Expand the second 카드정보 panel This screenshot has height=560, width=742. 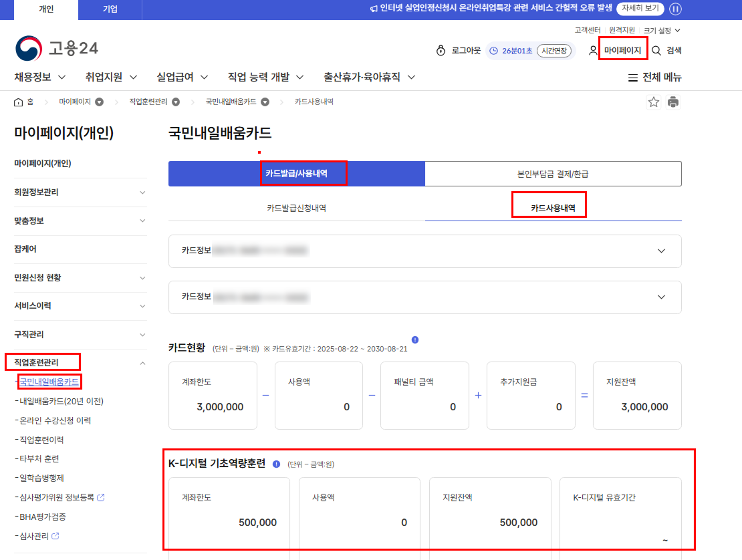(661, 297)
